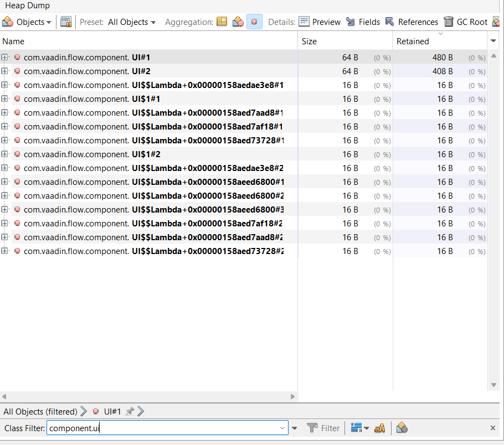Show the GC Root details panel
Viewport: 504px width, 445px height.
pyautogui.click(x=465, y=22)
